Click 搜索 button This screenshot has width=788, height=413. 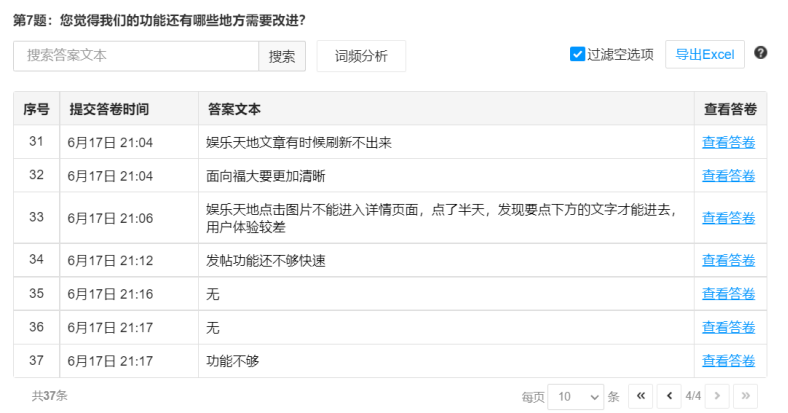[x=282, y=56]
